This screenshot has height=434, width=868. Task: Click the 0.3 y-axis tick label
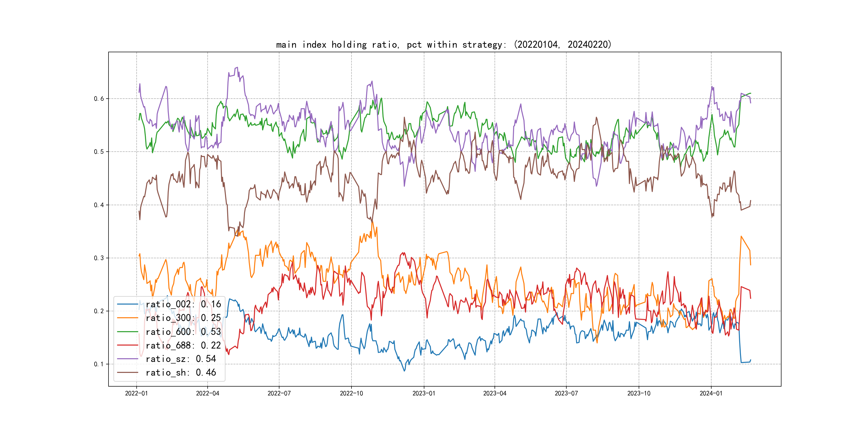coord(99,258)
